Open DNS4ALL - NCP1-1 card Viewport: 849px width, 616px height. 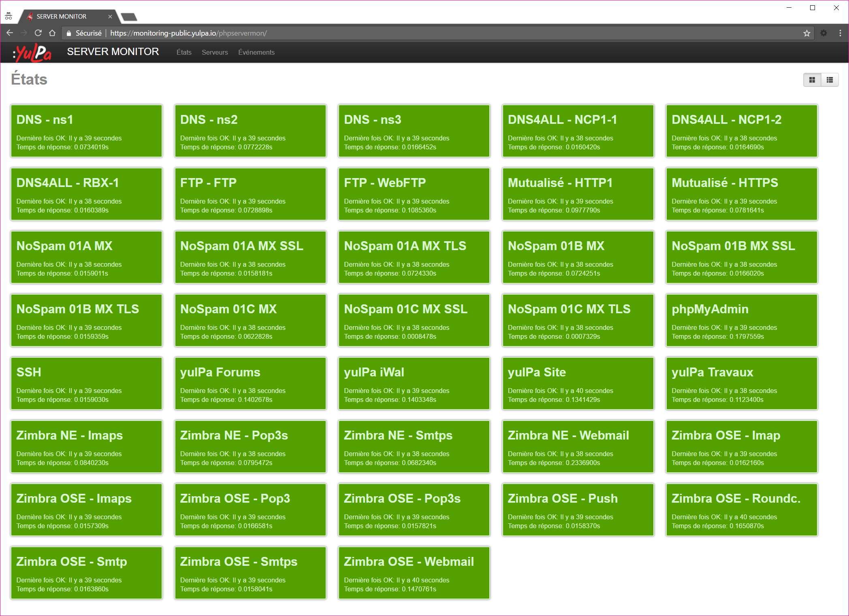click(578, 131)
